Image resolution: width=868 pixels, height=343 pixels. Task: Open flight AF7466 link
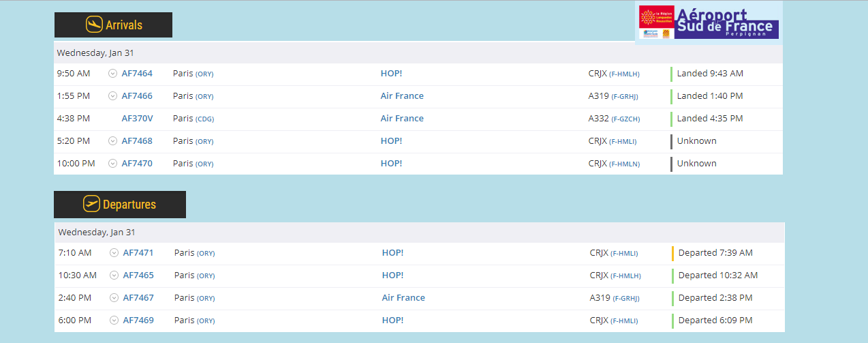pyautogui.click(x=137, y=96)
